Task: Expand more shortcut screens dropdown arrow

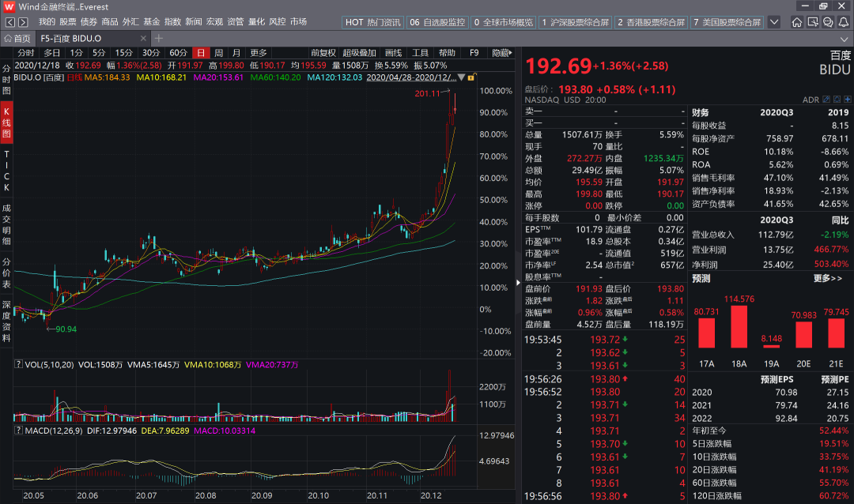Action: [x=774, y=22]
